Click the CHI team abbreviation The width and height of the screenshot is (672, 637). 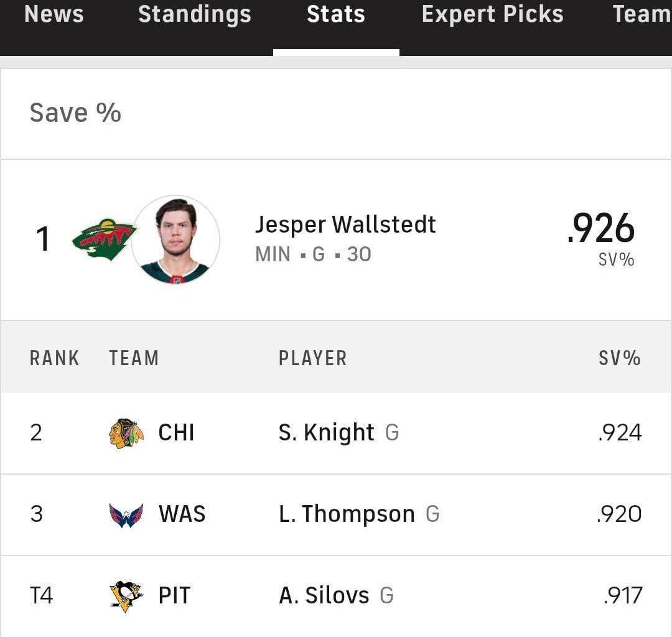click(177, 432)
